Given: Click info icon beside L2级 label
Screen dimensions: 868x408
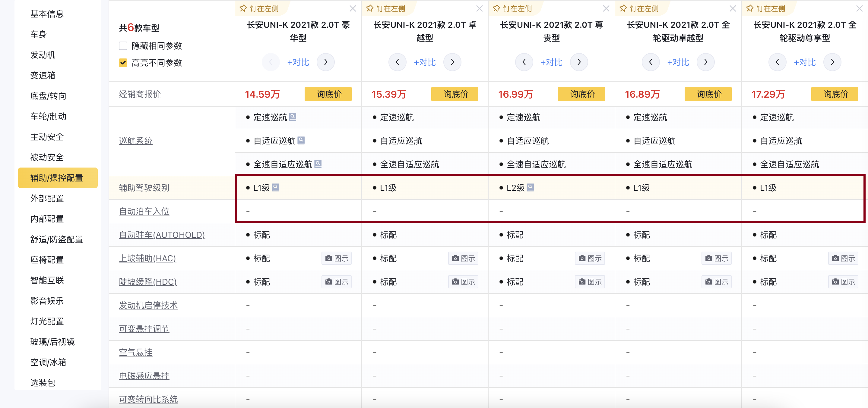Looking at the screenshot, I should (x=530, y=187).
